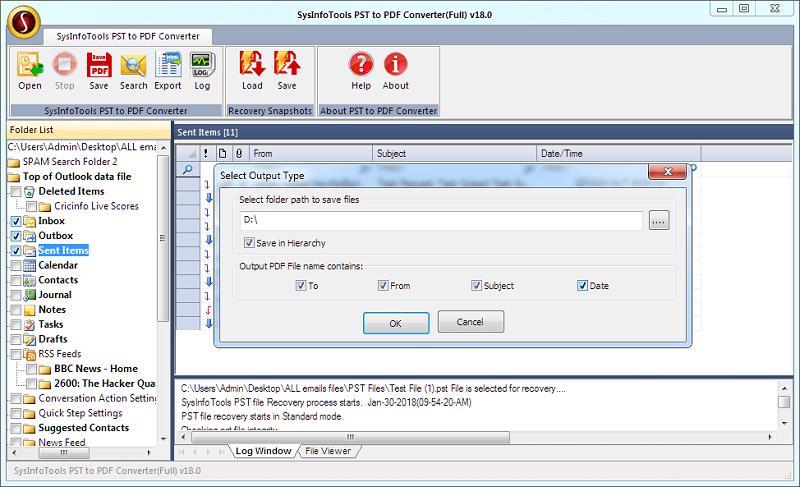Viewport: 800px width, 487px height.
Task: Toggle the Date filename checkbox
Action: (582, 286)
